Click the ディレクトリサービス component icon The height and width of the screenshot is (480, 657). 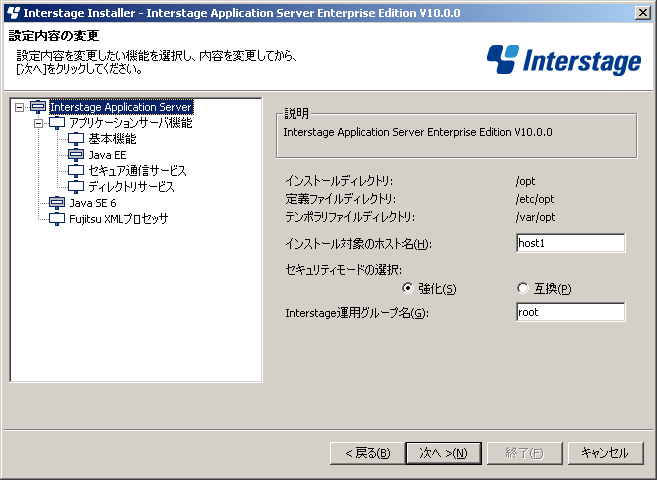tap(76, 187)
